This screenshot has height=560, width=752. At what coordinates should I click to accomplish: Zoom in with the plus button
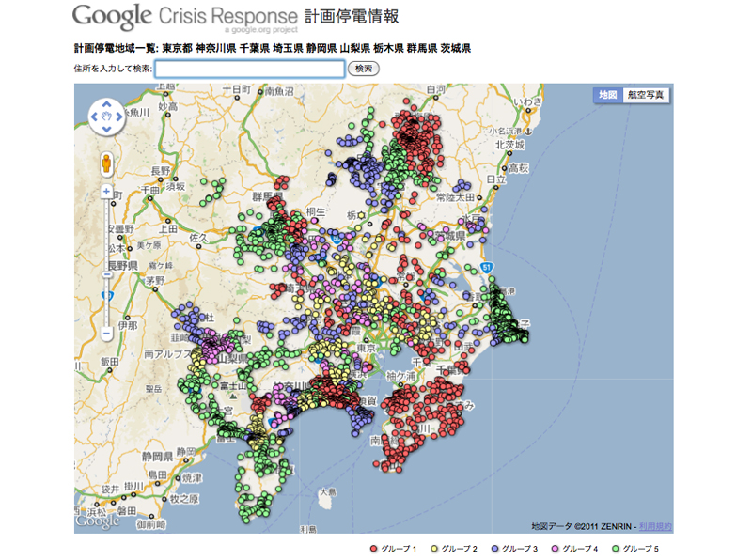pos(107,192)
